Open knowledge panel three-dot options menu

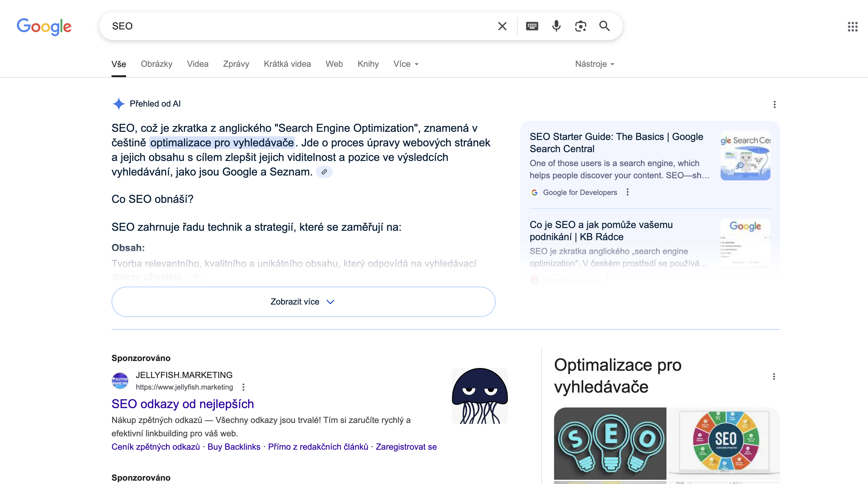click(774, 376)
